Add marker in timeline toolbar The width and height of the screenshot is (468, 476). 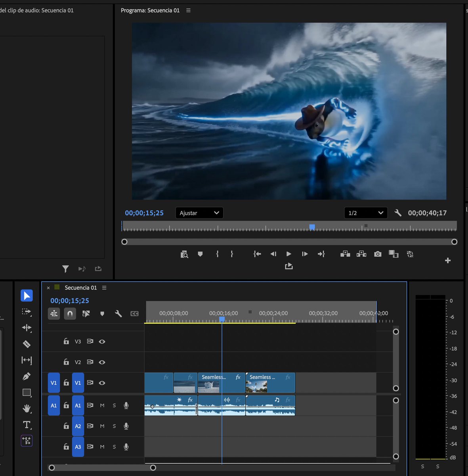coord(102,314)
